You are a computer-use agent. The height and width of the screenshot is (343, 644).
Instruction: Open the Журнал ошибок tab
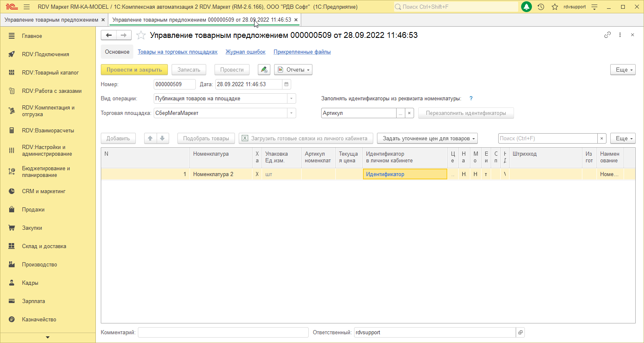(245, 52)
